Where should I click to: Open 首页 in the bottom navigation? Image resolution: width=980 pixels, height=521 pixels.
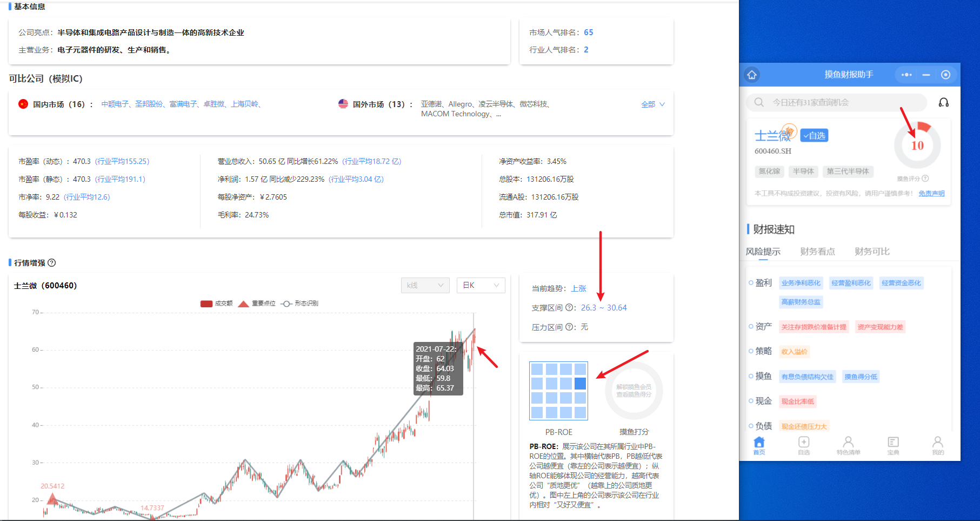pyautogui.click(x=759, y=446)
